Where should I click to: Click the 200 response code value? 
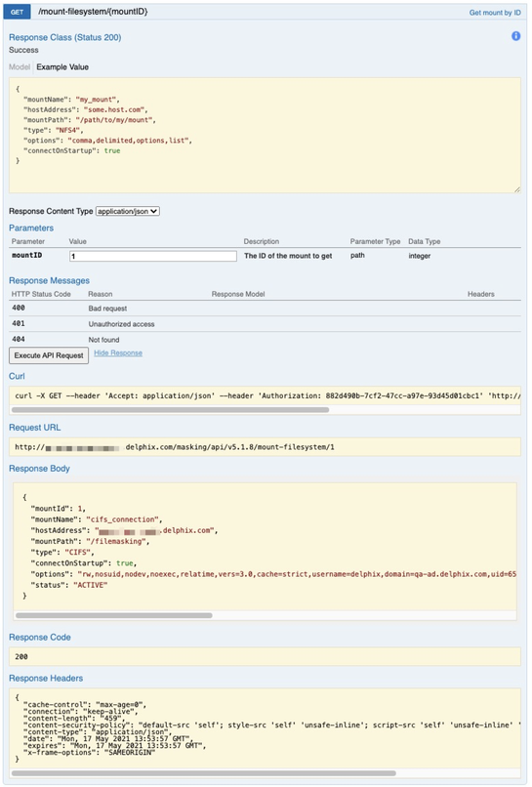pyautogui.click(x=21, y=656)
